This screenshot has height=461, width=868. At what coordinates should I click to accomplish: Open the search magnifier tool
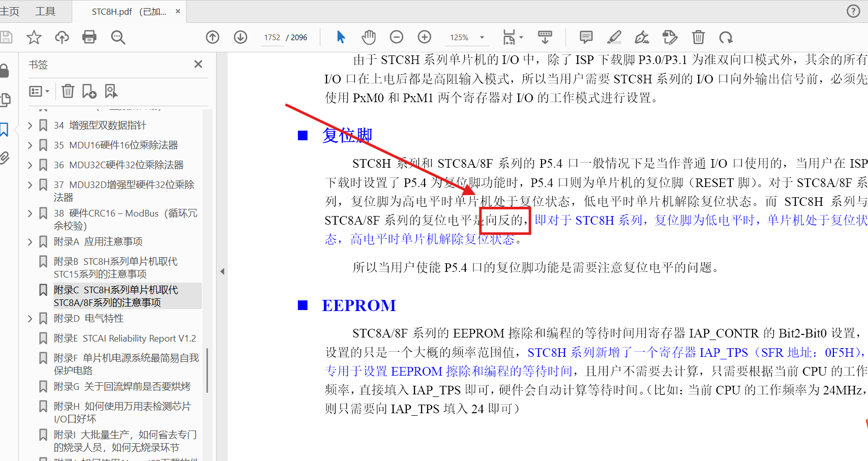pyautogui.click(x=118, y=37)
